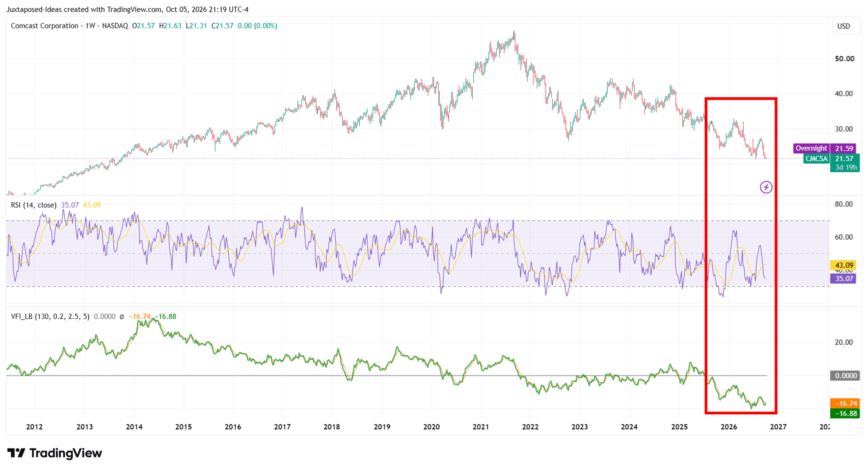Open the USD currency selector
The height and width of the screenshot is (471, 868).
(x=843, y=26)
